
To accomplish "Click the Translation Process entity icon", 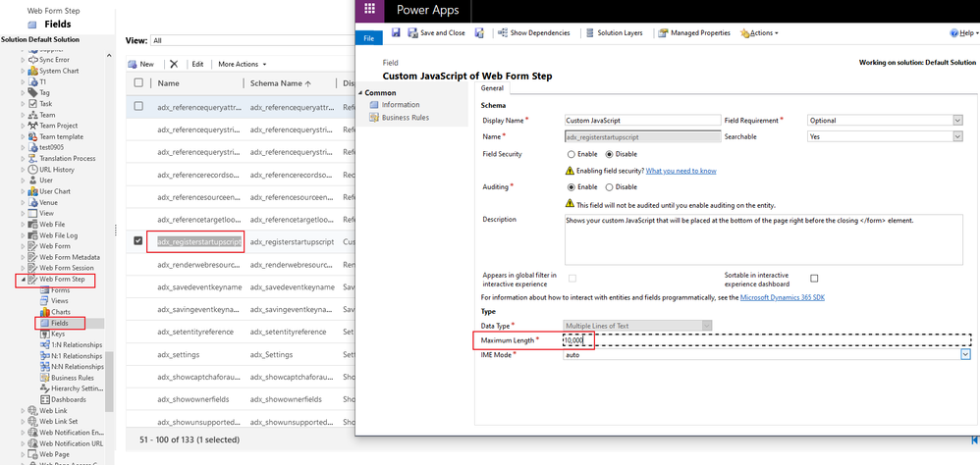I will pos(33,159).
